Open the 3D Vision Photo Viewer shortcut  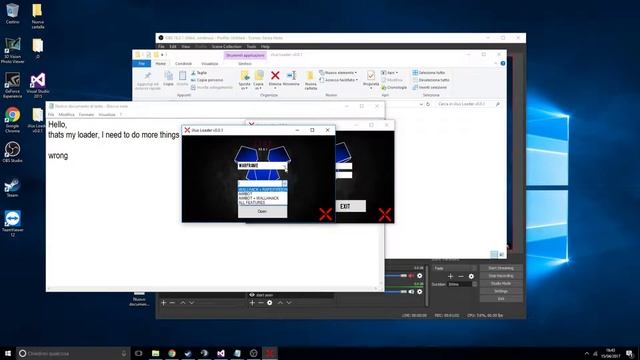[12, 50]
